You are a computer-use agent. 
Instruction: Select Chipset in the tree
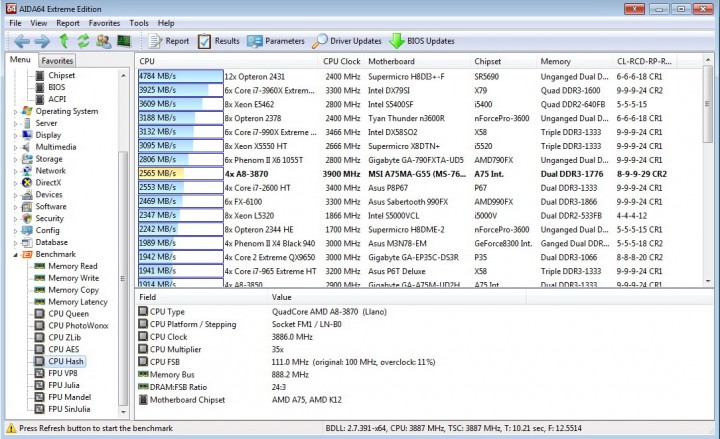tap(62, 75)
